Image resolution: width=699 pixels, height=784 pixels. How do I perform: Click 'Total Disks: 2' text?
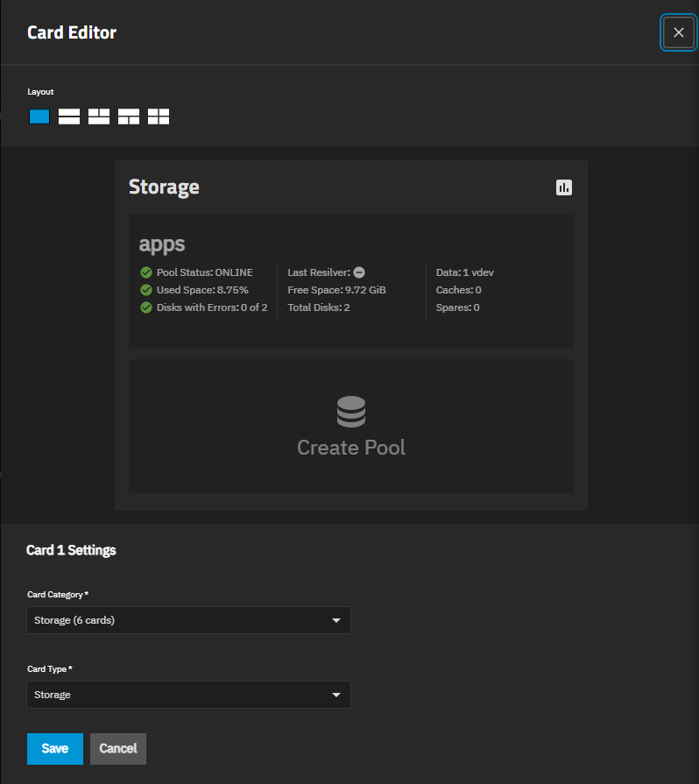point(319,307)
